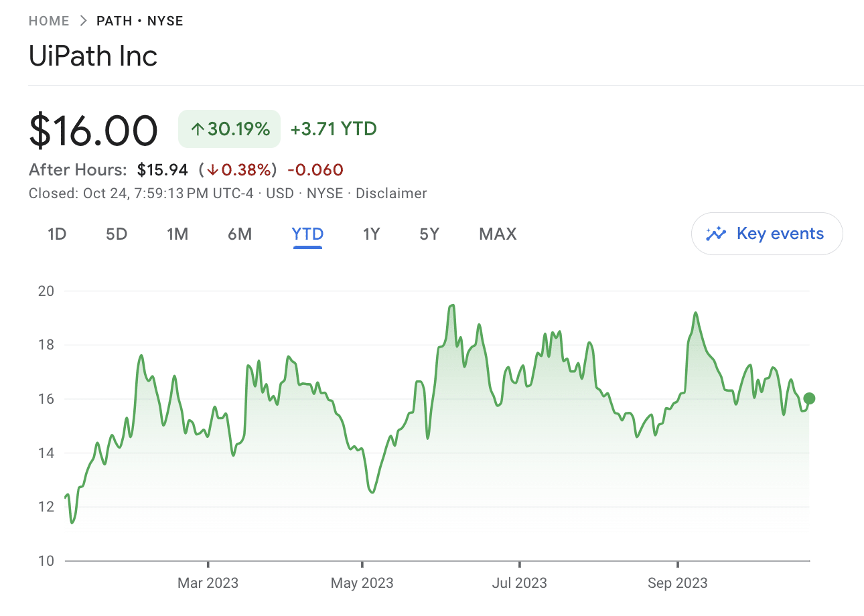Click the Sep 2023 axis label

[x=677, y=583]
